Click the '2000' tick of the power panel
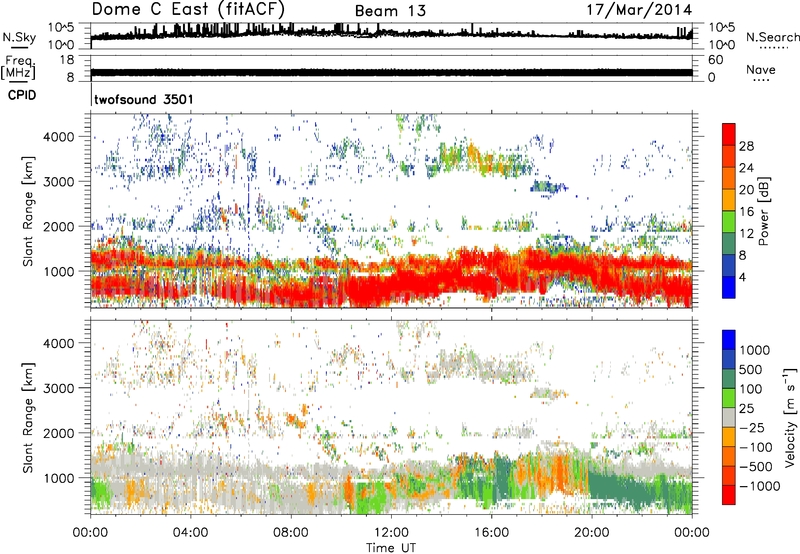 59,226
